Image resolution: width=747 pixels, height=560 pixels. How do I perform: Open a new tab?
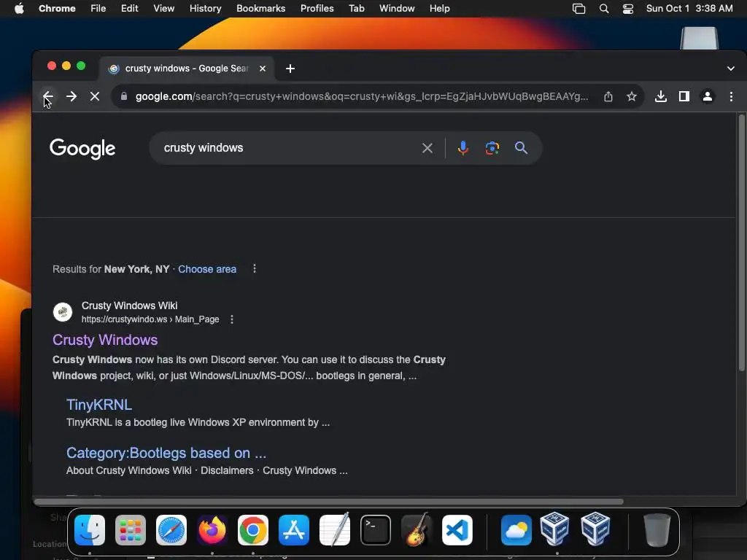(x=290, y=69)
